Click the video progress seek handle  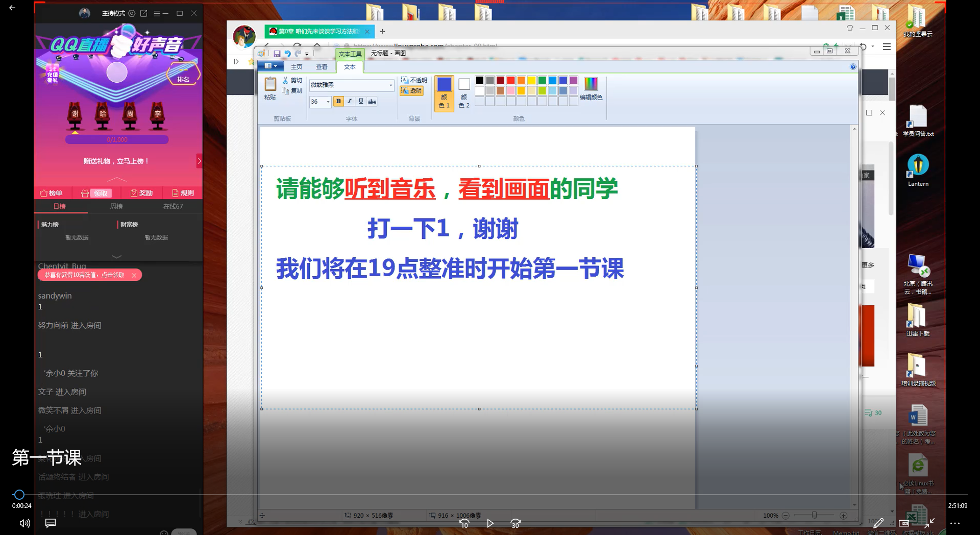pyautogui.click(x=19, y=495)
